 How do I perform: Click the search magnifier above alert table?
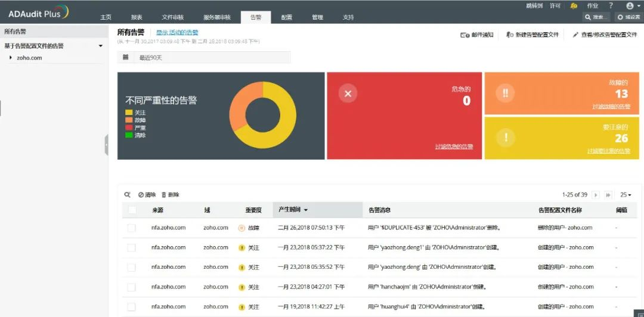pos(128,195)
